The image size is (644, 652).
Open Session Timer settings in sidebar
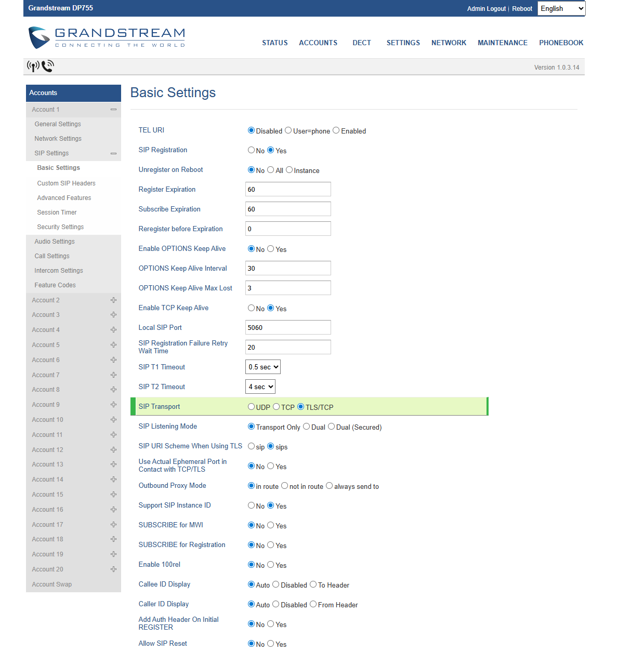click(x=57, y=212)
